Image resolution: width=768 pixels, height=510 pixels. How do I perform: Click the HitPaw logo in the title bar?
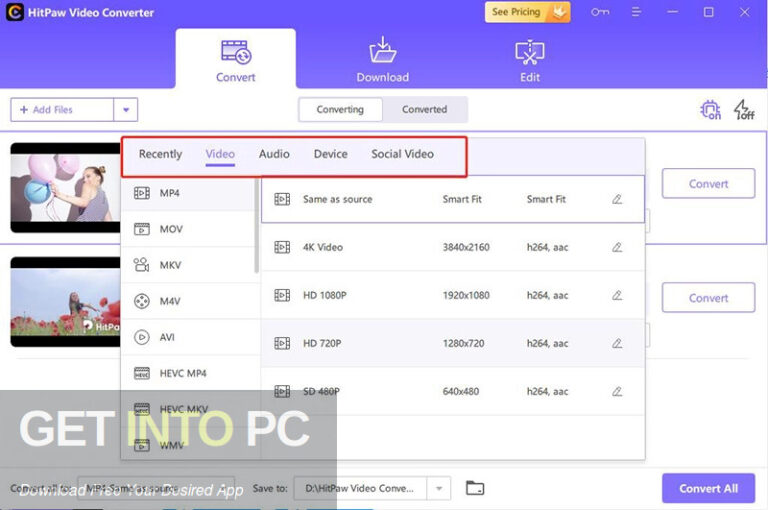[x=15, y=12]
